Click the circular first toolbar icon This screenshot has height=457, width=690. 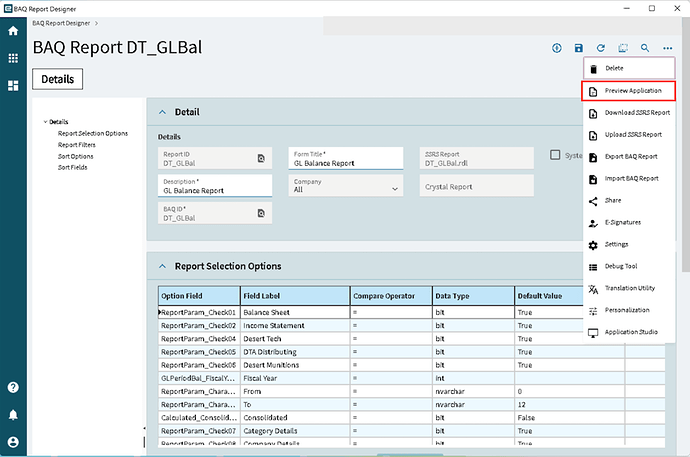coord(557,48)
